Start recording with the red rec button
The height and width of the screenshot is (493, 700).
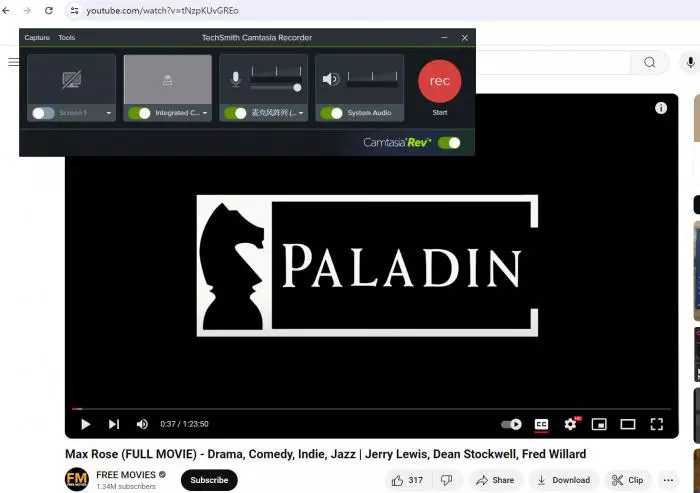tap(439, 81)
